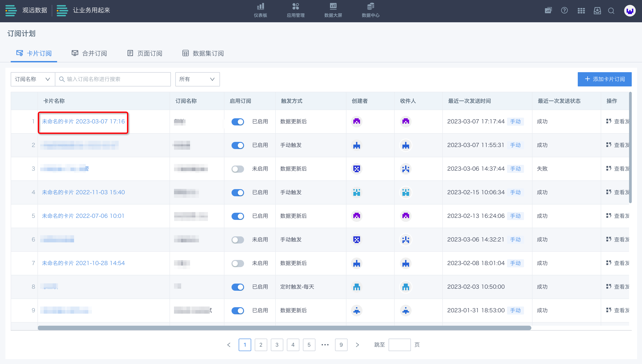Screen dimensions: 642x364
Task: Go to next page arrow
Action: 357,345
